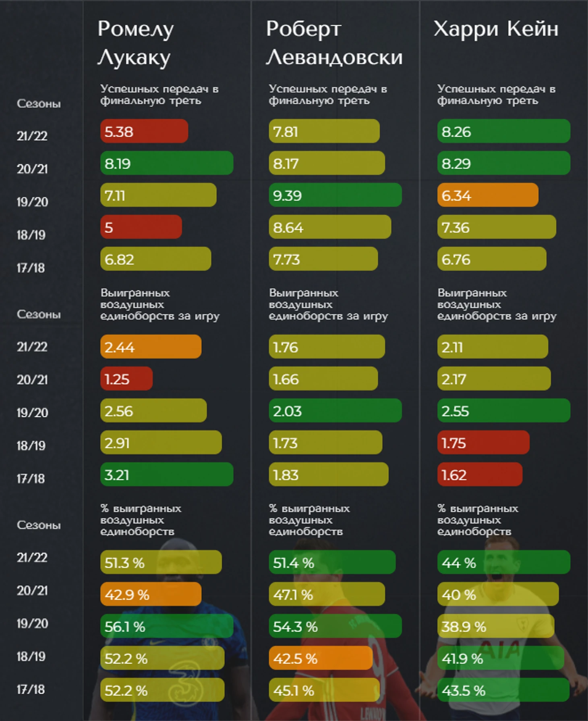
Task: Select the green 9.39 bar for Левандовски
Action: coord(335,195)
